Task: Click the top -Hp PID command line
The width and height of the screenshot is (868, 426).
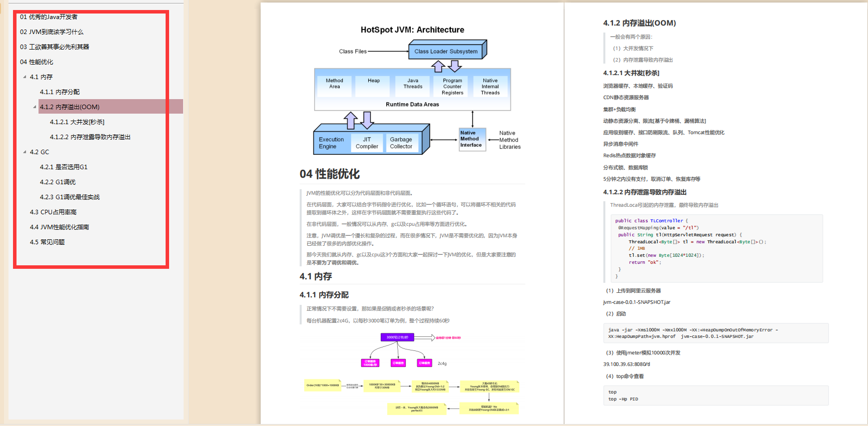Action: [623, 399]
